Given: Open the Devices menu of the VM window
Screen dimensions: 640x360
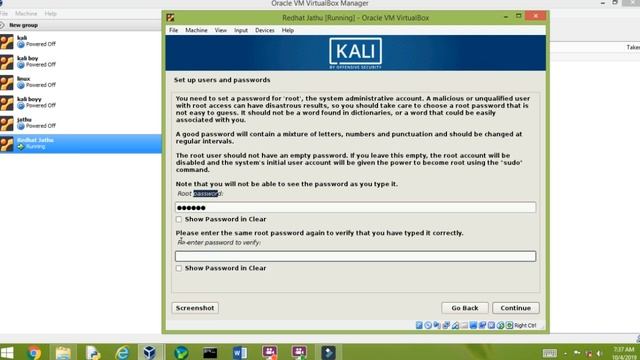Looking at the screenshot, I should point(264,30).
